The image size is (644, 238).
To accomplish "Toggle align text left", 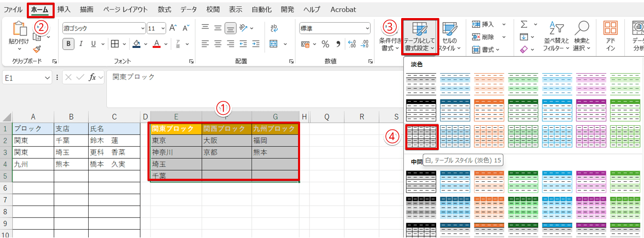I will 206,44.
